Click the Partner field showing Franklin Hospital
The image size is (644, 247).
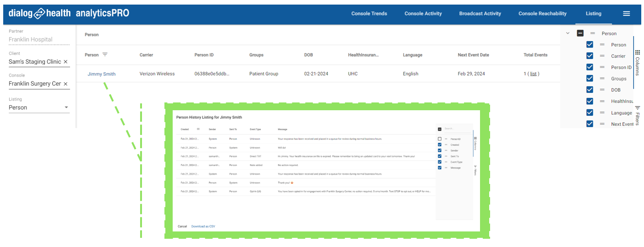click(39, 40)
